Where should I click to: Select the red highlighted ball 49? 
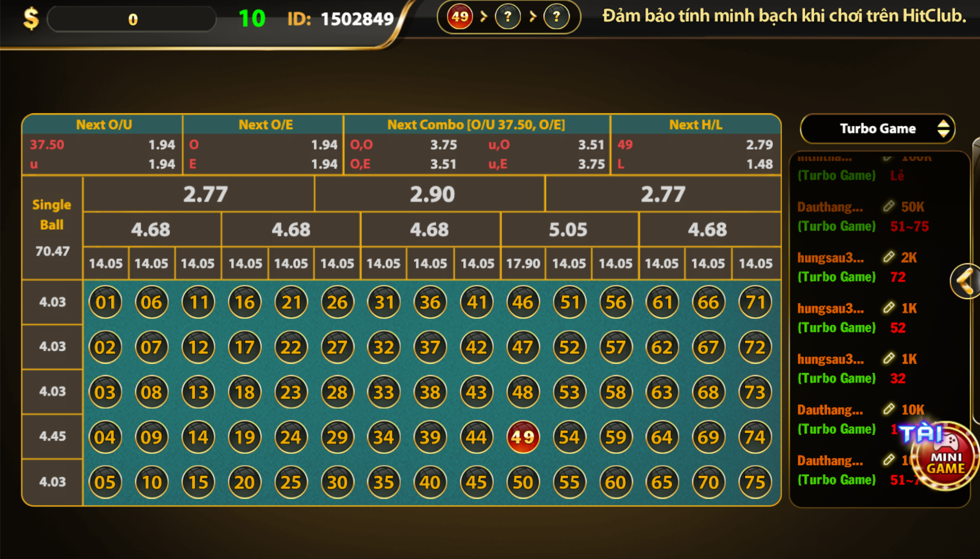(x=523, y=437)
